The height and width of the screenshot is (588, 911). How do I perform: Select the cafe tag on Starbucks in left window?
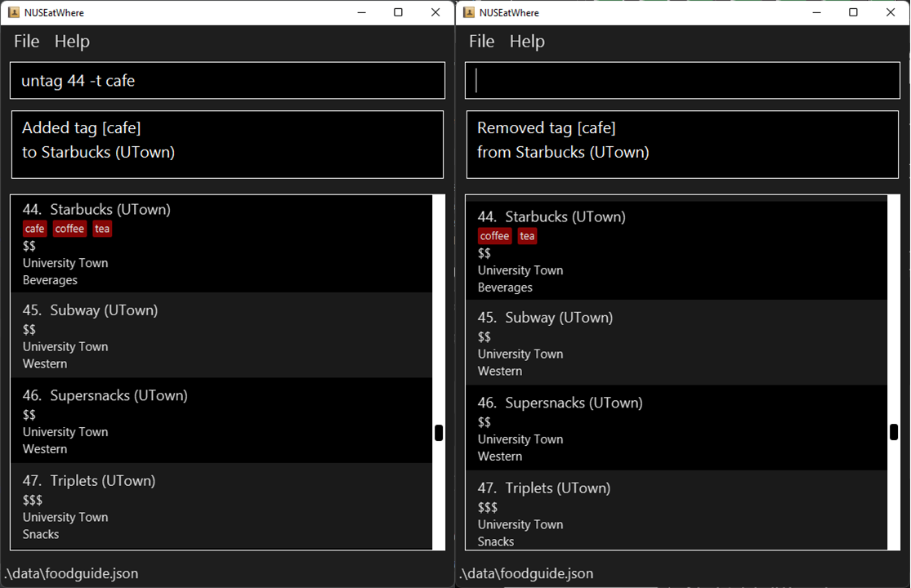[x=35, y=229]
